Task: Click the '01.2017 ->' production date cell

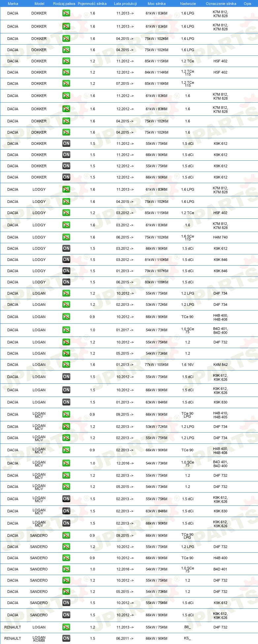Action: (125, 330)
